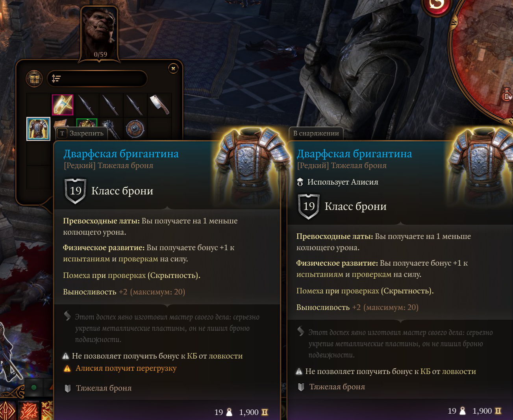
Task: Click the dwarven splint armor slot
Action: (x=39, y=129)
